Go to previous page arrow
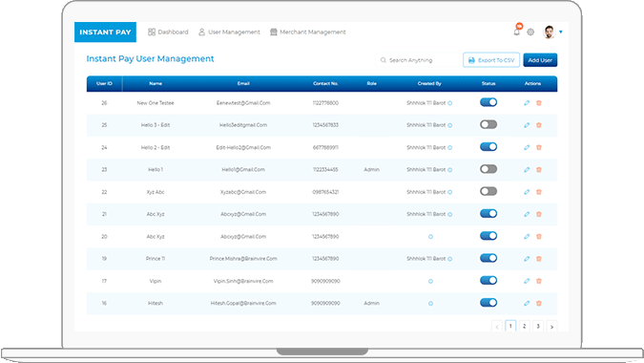This screenshot has height=363, width=644. (497, 327)
